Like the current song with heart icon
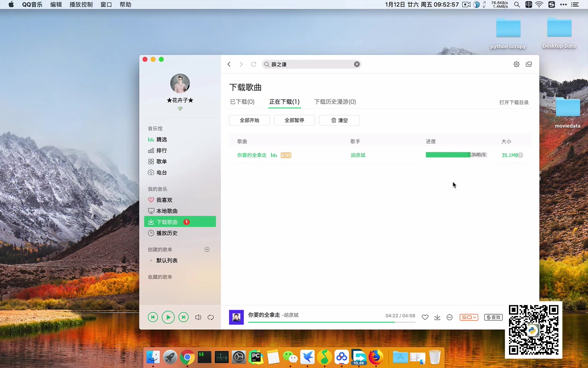 425,317
